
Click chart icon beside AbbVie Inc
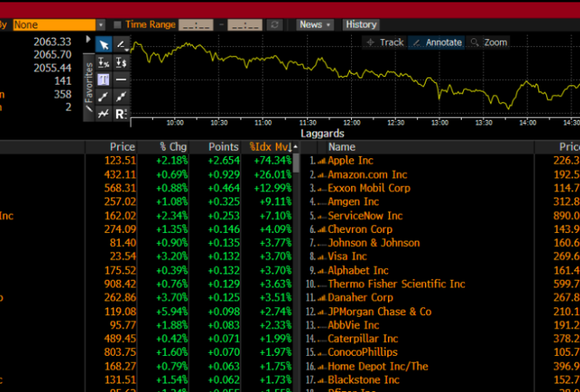321,325
